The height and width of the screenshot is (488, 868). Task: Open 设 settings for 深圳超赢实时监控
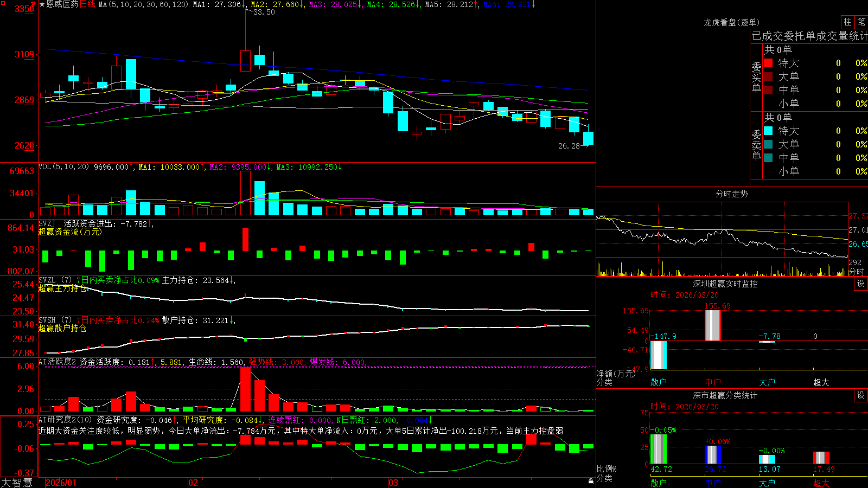(x=861, y=284)
